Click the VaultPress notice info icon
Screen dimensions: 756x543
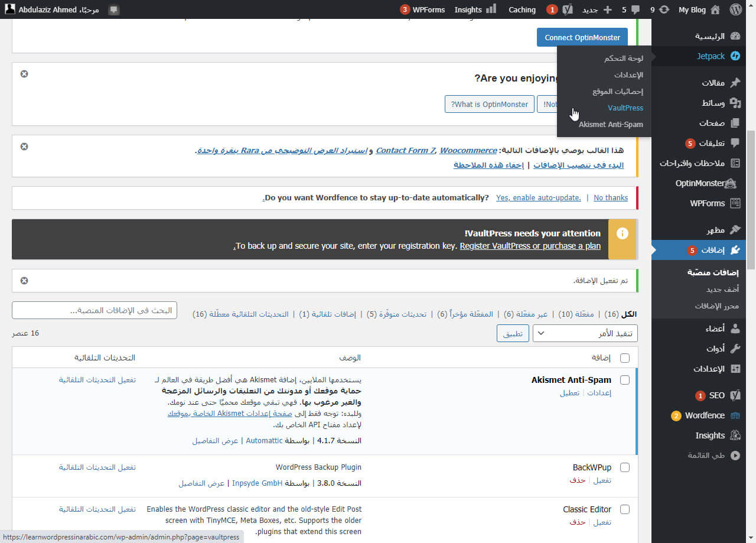[622, 233]
